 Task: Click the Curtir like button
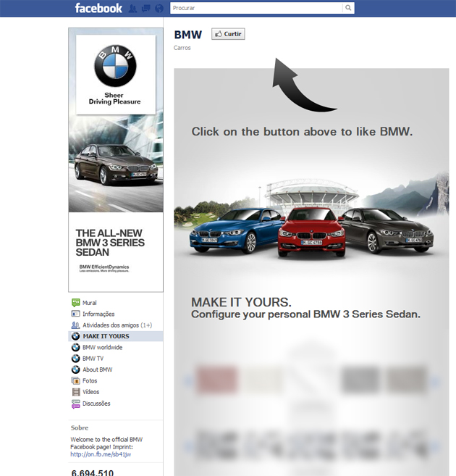point(228,34)
